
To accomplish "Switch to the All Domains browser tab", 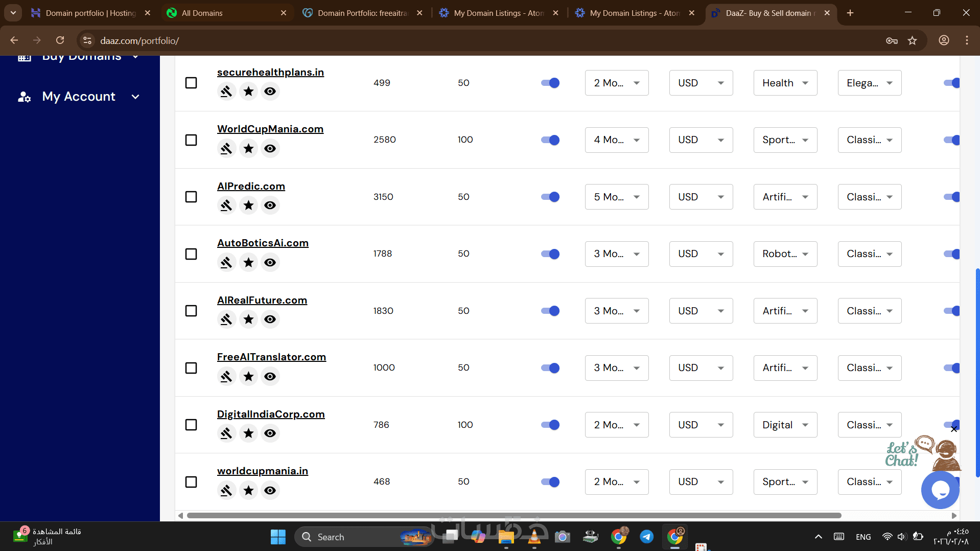I will [x=226, y=13].
